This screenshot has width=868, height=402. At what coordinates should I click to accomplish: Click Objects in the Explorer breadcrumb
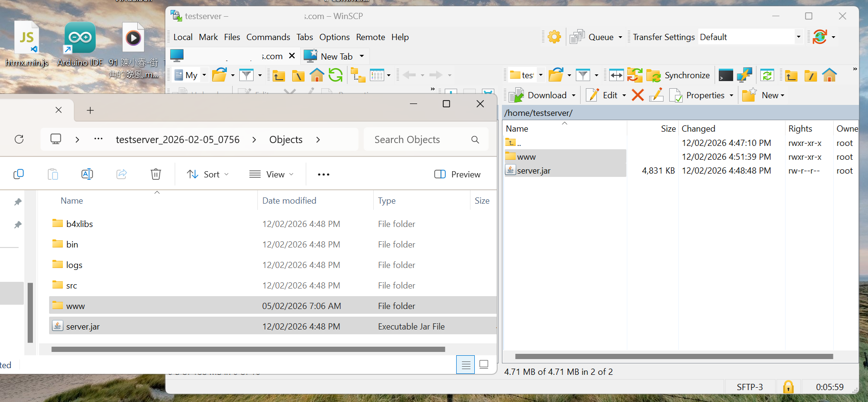(286, 140)
